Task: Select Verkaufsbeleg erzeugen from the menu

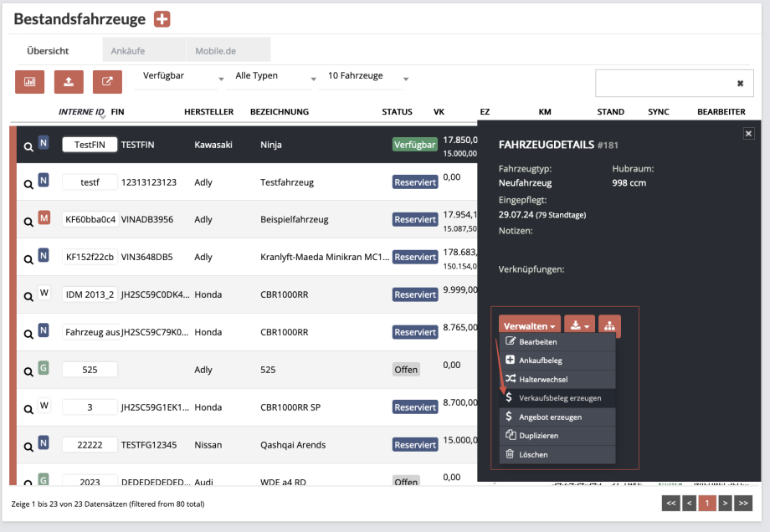Action: (x=559, y=398)
